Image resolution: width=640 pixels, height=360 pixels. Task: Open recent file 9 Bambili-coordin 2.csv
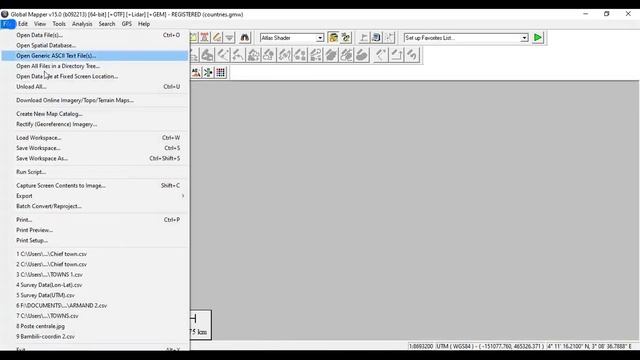[95, 336]
